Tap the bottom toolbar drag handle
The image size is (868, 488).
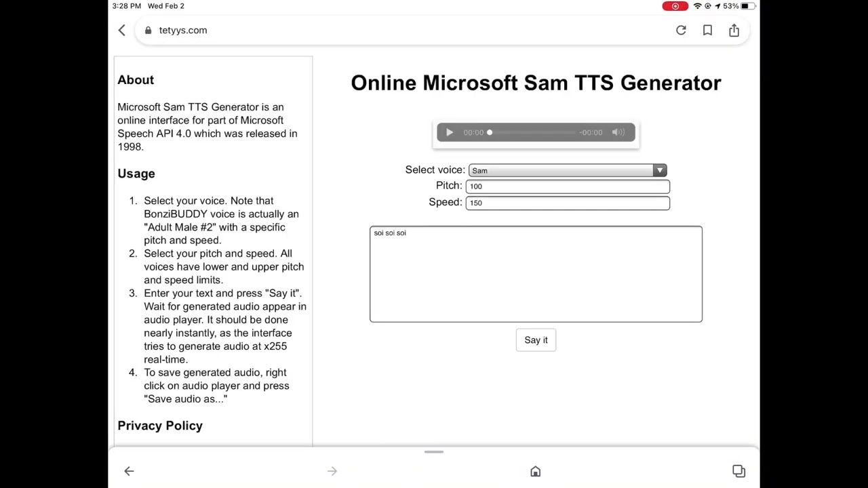point(434,452)
